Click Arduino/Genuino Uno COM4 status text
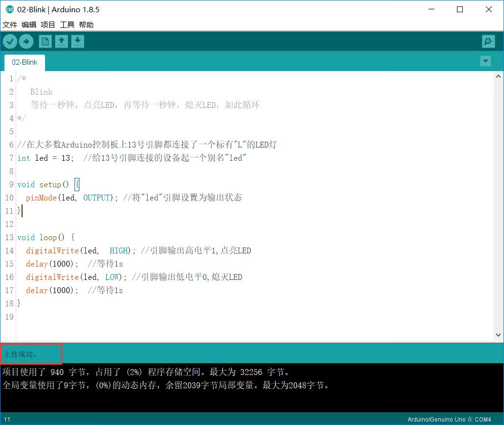504x425 pixels. point(449,420)
